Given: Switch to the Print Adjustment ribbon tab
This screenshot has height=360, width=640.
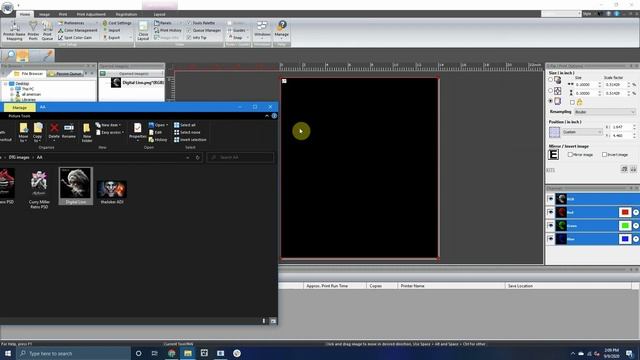Looking at the screenshot, I should tap(91, 14).
